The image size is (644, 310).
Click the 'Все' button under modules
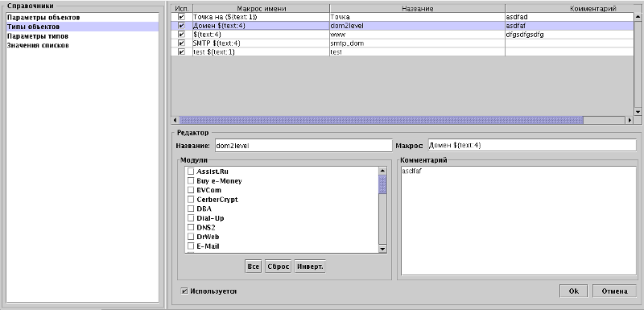pos(253,267)
